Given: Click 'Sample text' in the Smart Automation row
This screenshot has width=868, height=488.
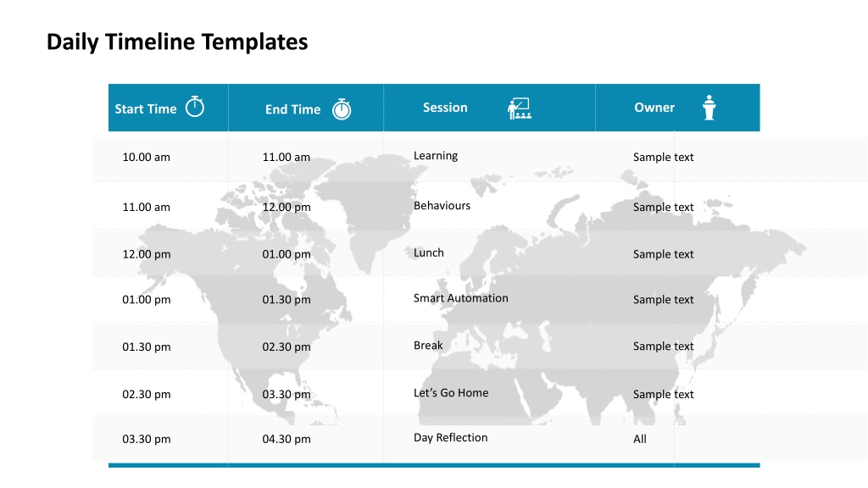Looking at the screenshot, I should coord(663,300).
